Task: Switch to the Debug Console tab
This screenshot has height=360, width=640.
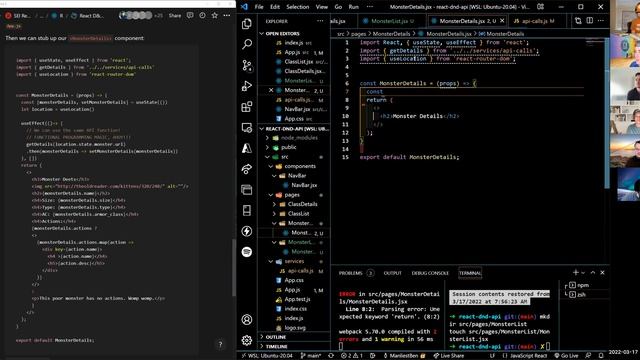Action: (x=430, y=273)
